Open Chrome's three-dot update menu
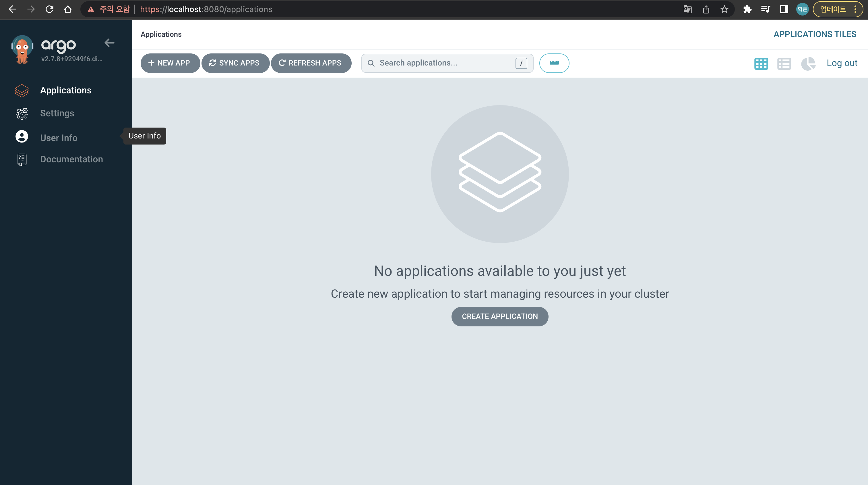868x485 pixels. tap(855, 9)
